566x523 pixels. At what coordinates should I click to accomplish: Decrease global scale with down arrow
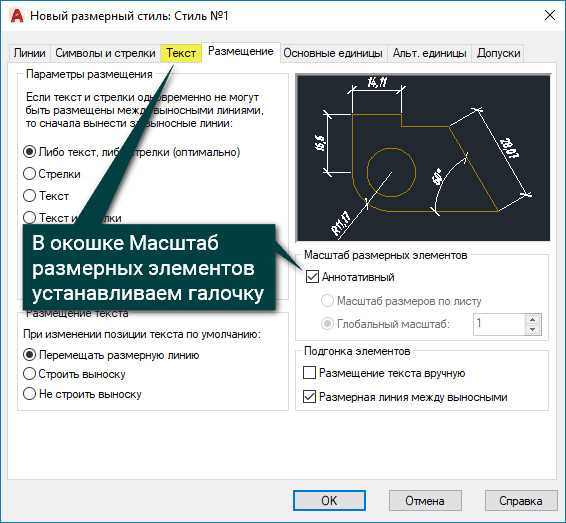click(532, 330)
